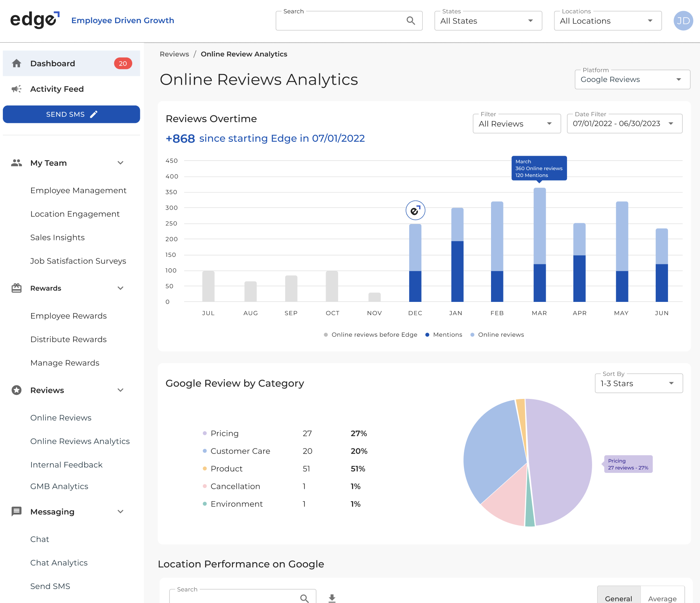
Task: Click the Dashboard home icon
Action: (x=16, y=63)
